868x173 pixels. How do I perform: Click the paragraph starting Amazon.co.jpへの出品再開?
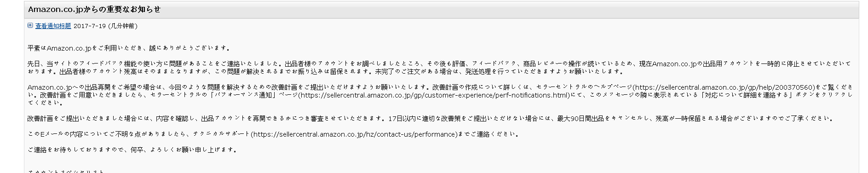pyautogui.click(x=440, y=95)
